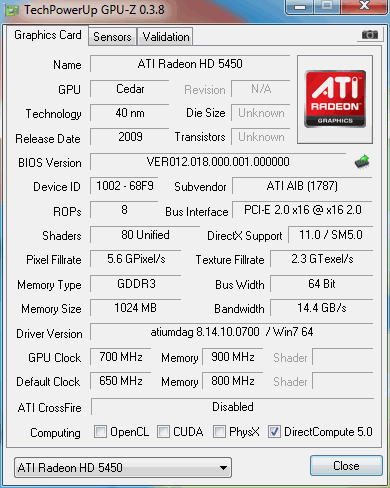The width and height of the screenshot is (390, 488).
Task: Enable the OpenCL checkbox
Action: (x=100, y=431)
